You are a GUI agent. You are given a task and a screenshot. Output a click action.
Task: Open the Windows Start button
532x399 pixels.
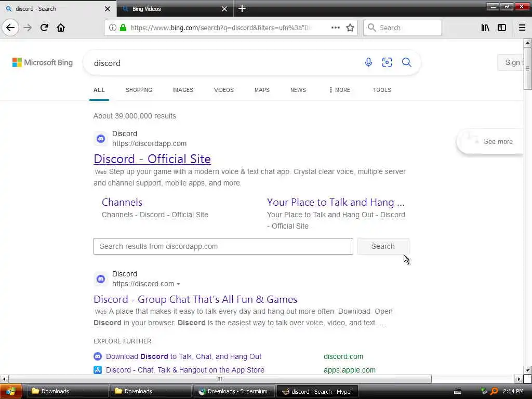[x=11, y=391]
